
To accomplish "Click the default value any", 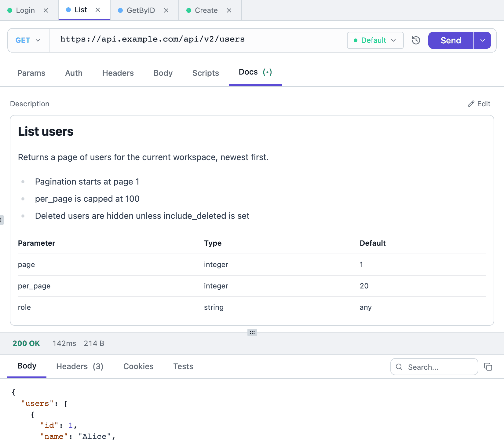I will pos(366,307).
